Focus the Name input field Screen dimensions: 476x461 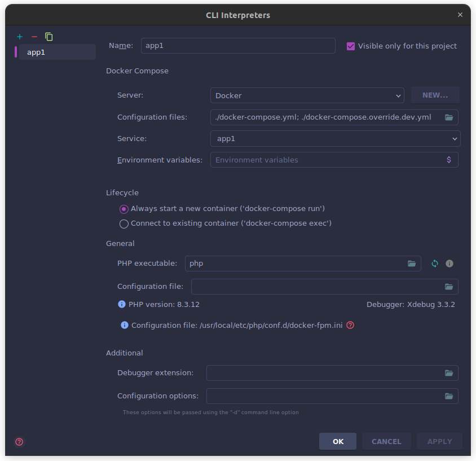tap(238, 46)
